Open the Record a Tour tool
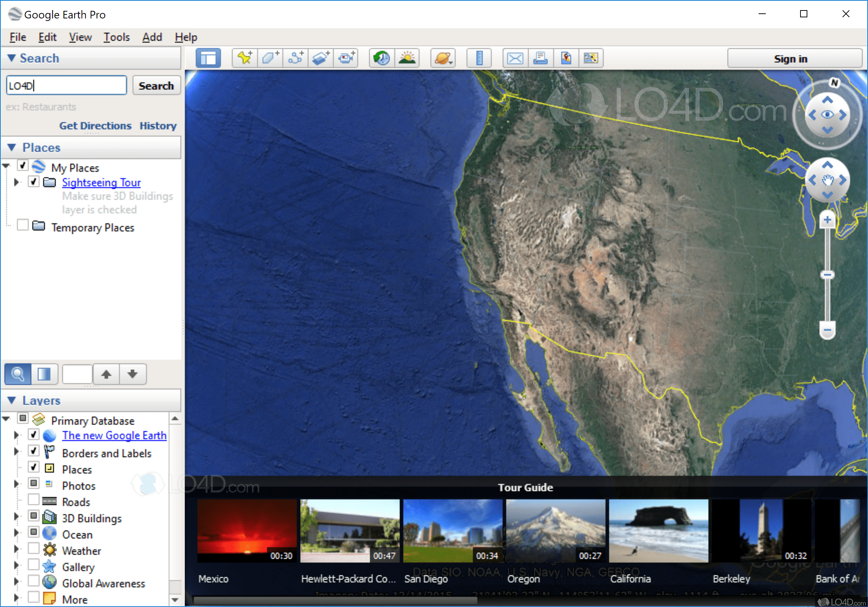The width and height of the screenshot is (868, 607). pyautogui.click(x=346, y=57)
